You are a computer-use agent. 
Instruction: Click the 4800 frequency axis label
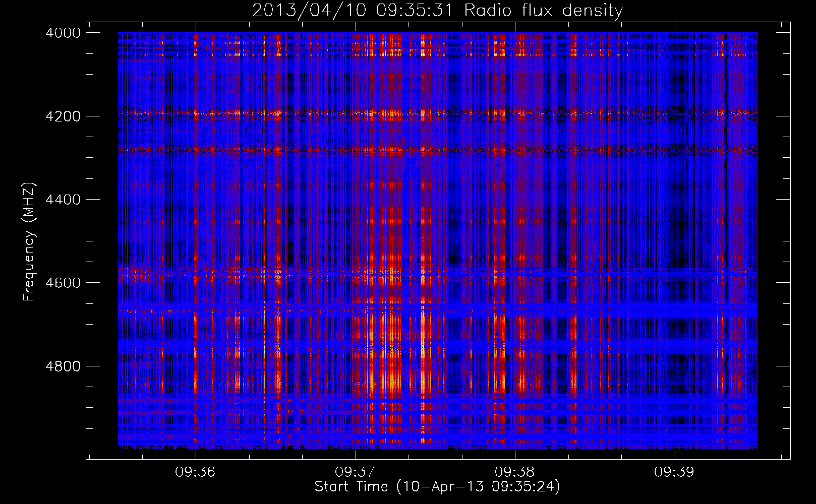click(63, 366)
